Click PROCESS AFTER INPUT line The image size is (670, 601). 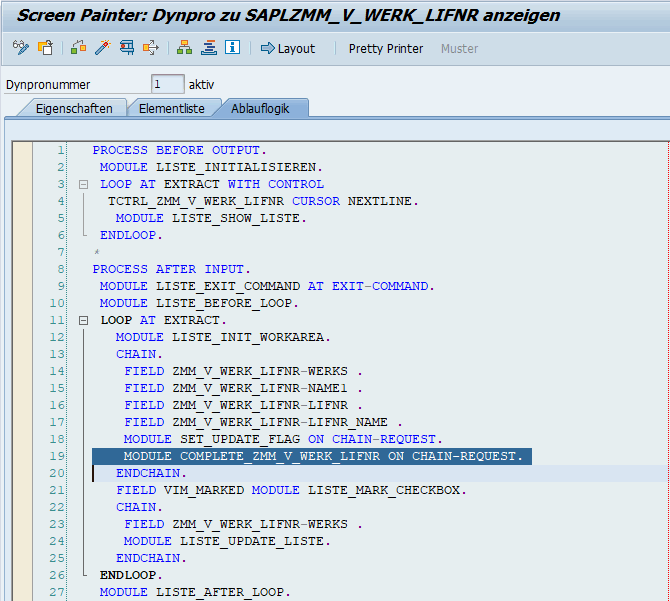tap(171, 270)
